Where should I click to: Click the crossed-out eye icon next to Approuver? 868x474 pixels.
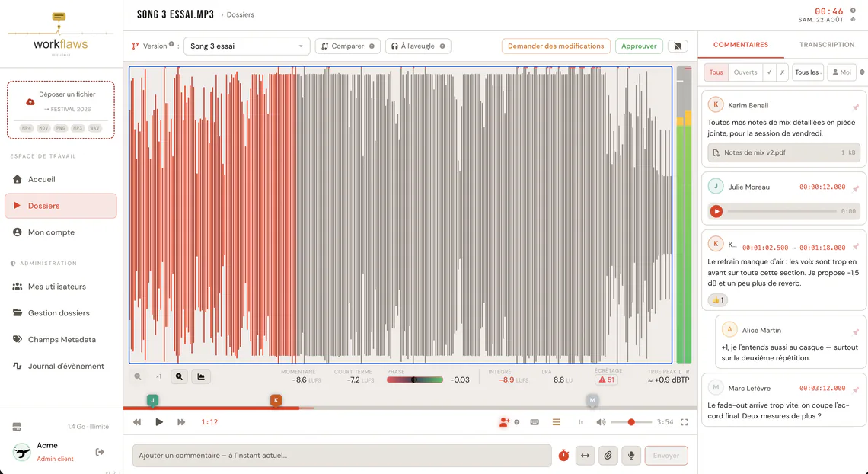pos(678,46)
